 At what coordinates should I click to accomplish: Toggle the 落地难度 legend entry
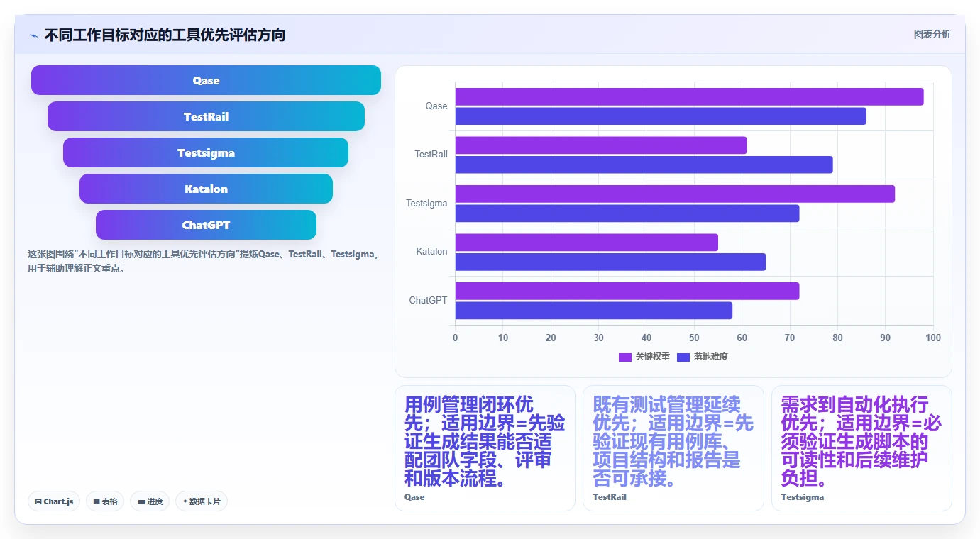click(x=703, y=357)
